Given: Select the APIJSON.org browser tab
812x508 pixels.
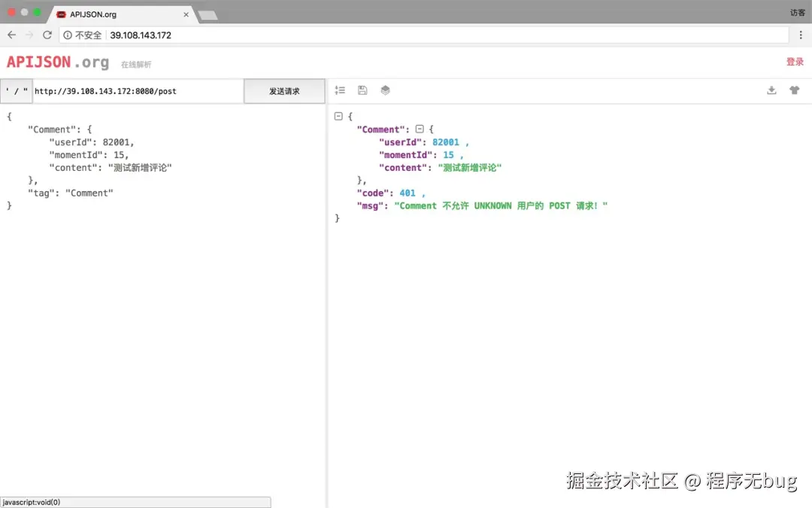Looking at the screenshot, I should click(x=122, y=14).
